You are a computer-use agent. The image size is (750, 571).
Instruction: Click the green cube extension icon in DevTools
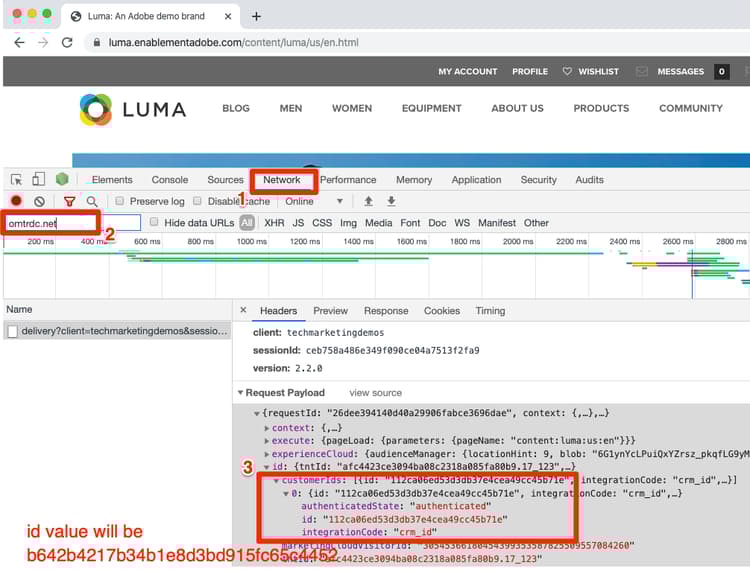point(62,179)
